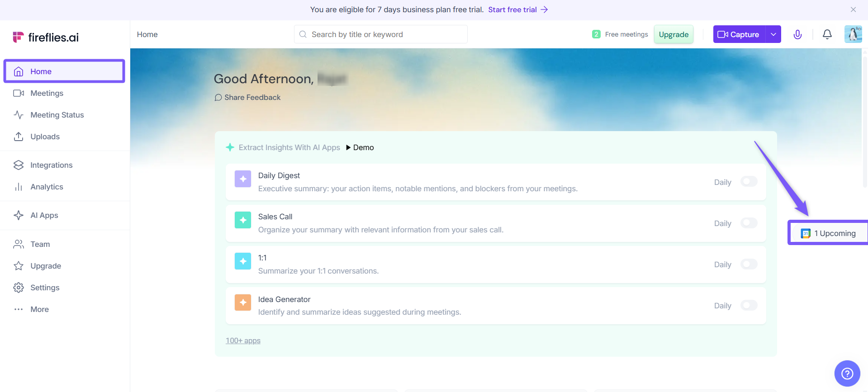
Task: Click the sparkle icon beside Extract Insights
Action: point(230,147)
